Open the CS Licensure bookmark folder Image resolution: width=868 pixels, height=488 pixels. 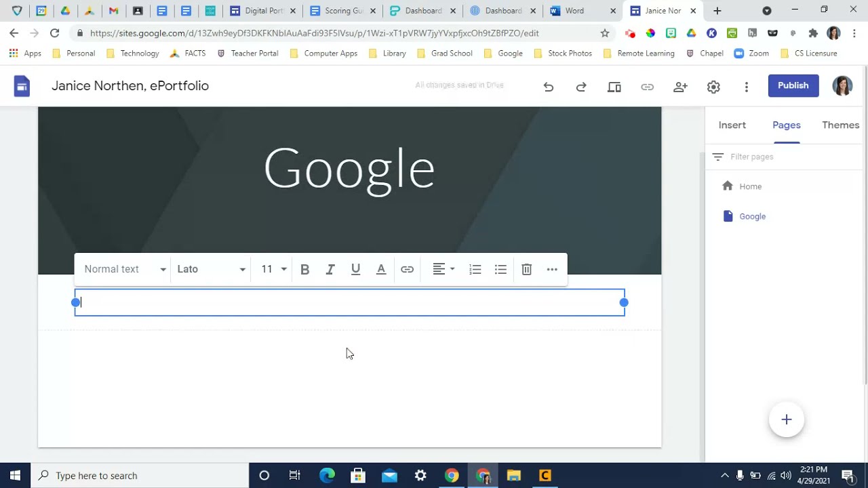point(809,53)
